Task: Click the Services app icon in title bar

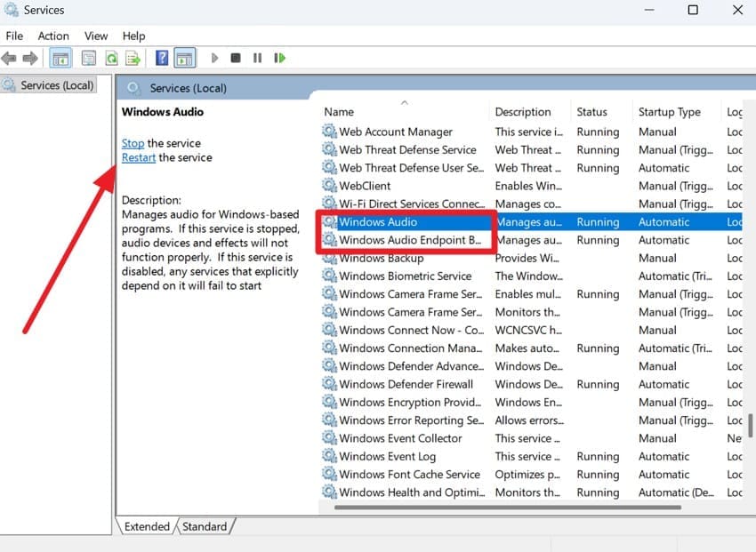Action: point(10,10)
